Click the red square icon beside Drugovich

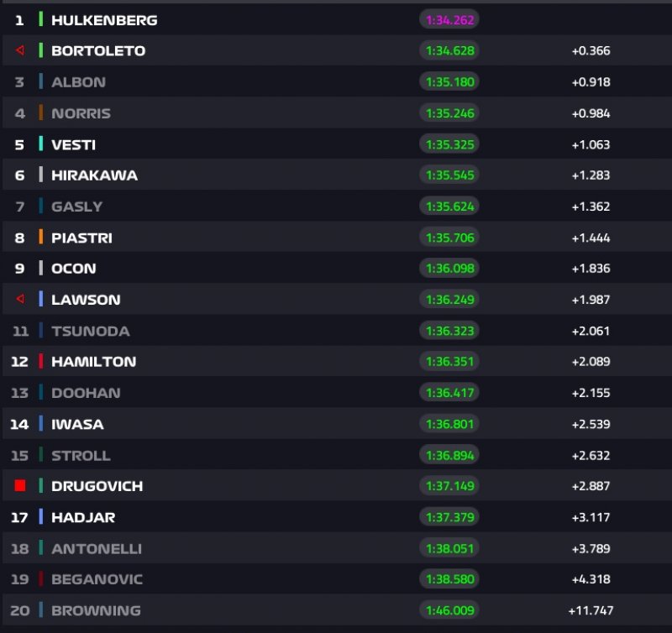[20, 485]
